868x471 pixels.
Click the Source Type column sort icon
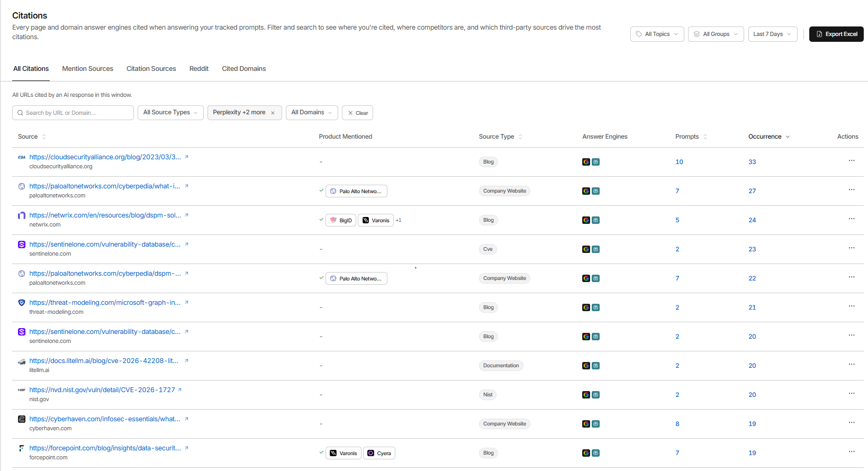[x=520, y=137]
